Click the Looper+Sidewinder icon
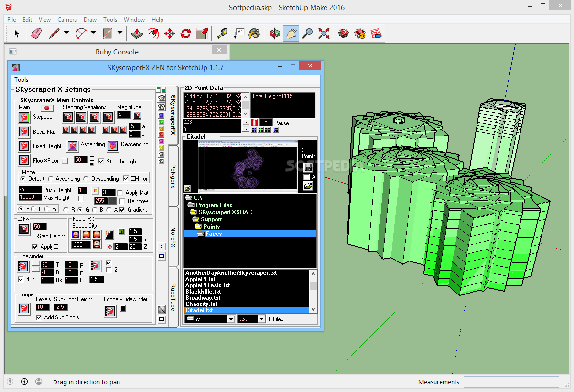Screen dimensions: 574x392 (110, 312)
